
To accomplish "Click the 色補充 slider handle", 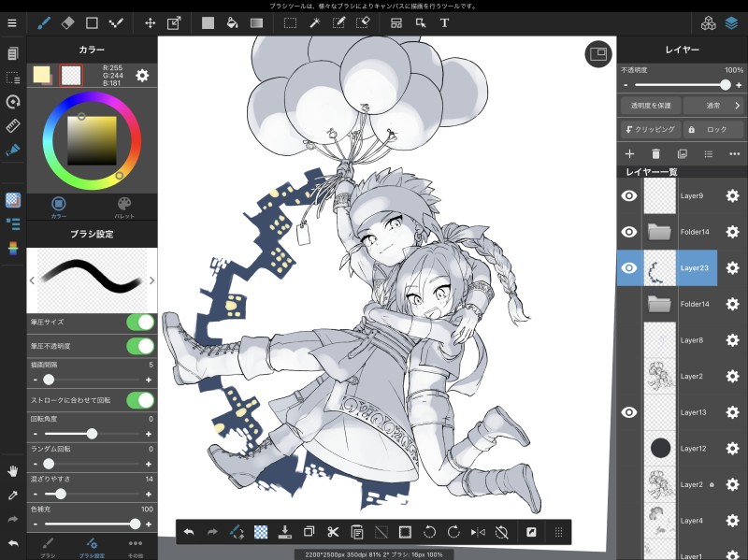I will [x=136, y=524].
